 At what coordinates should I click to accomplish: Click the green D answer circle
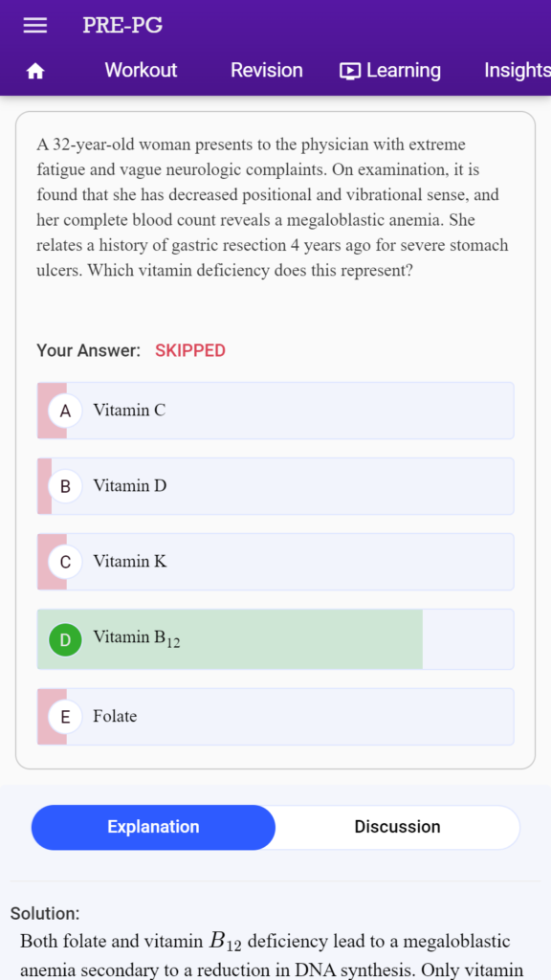pos(65,639)
